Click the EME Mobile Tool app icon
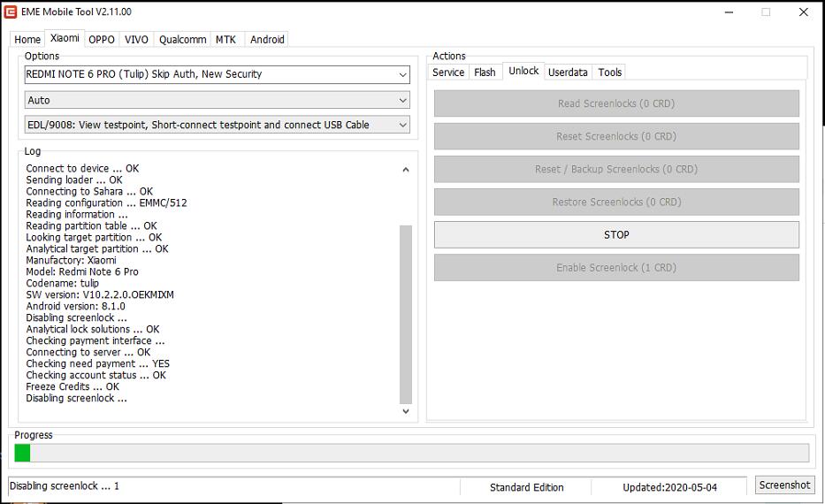This screenshot has height=504, width=825. point(10,11)
